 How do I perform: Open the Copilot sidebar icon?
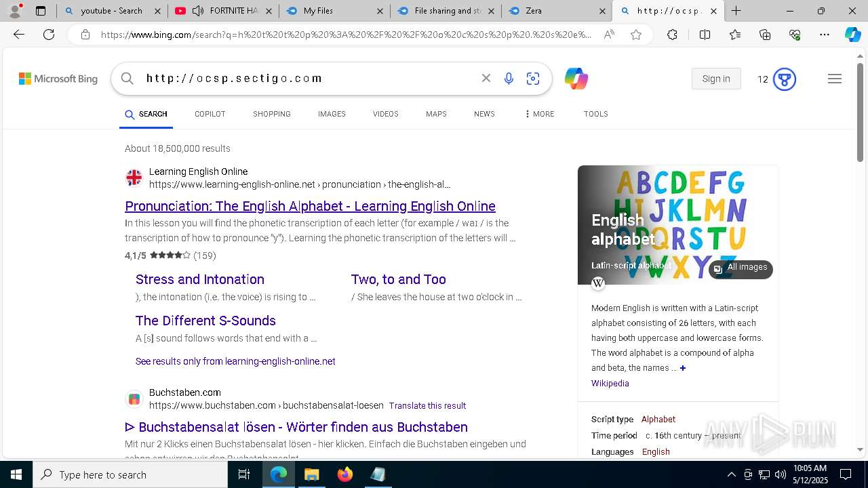point(852,35)
